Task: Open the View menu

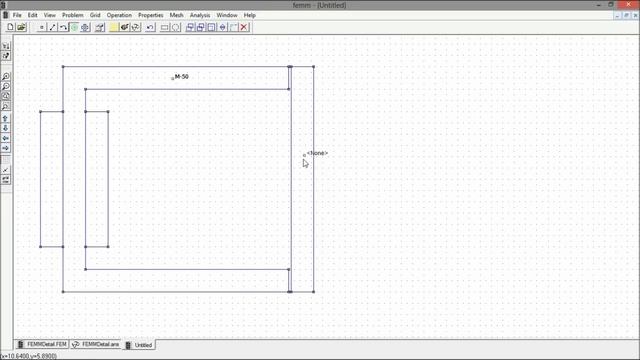Action: (x=50, y=15)
